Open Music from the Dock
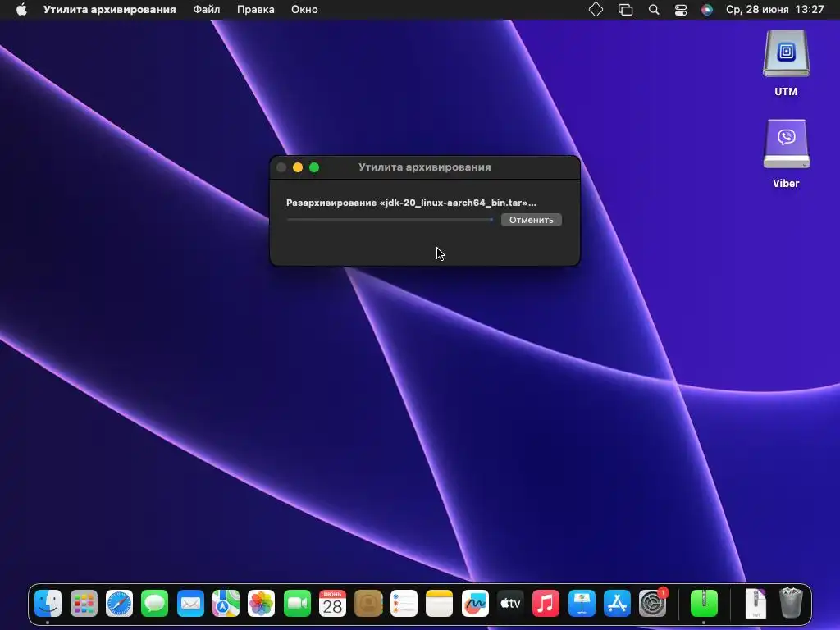Image resolution: width=840 pixels, height=630 pixels. [546, 604]
